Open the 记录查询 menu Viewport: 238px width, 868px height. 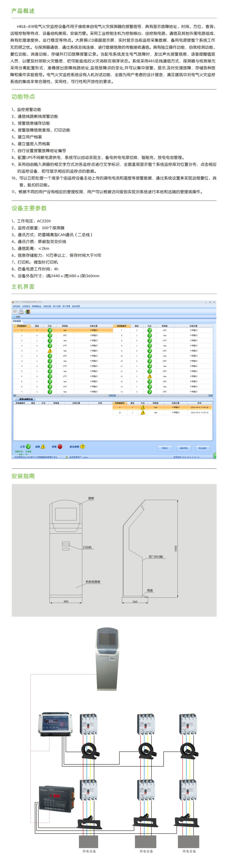coord(26,306)
